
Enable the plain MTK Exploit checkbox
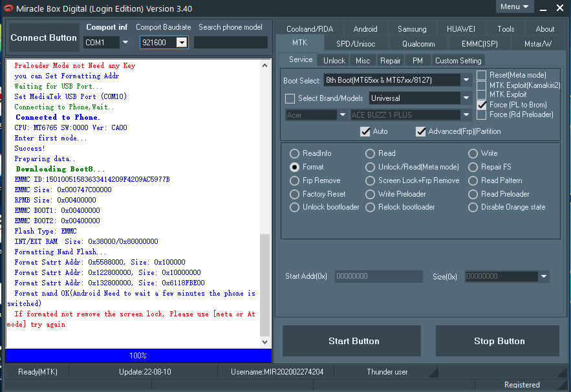tap(481, 94)
